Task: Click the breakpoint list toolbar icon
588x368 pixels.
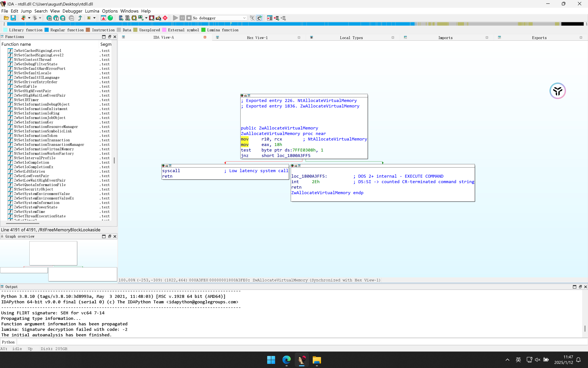Action: tap(270, 18)
